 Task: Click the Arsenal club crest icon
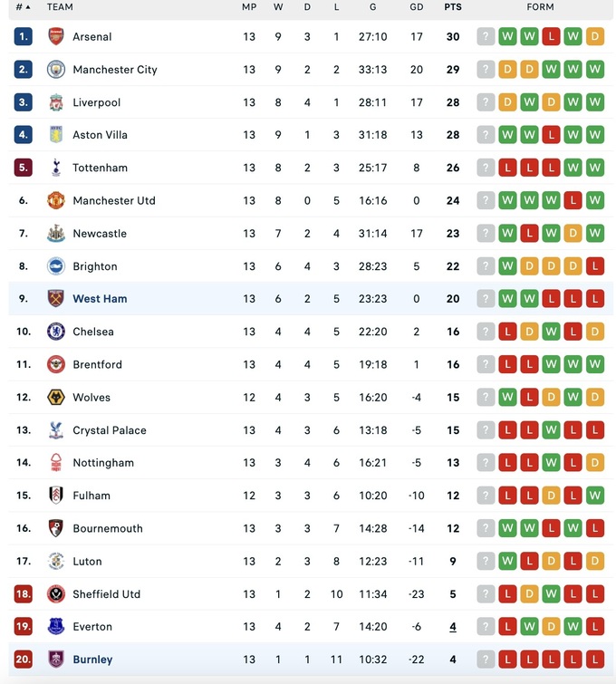[x=56, y=37]
